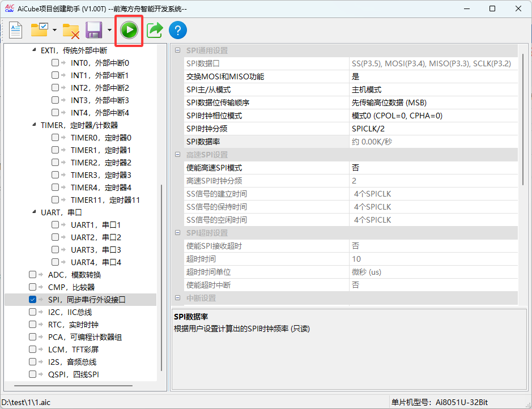532x409 pixels.
Task: Tick the I2C IIC总线 checkbox
Action: tap(32, 312)
